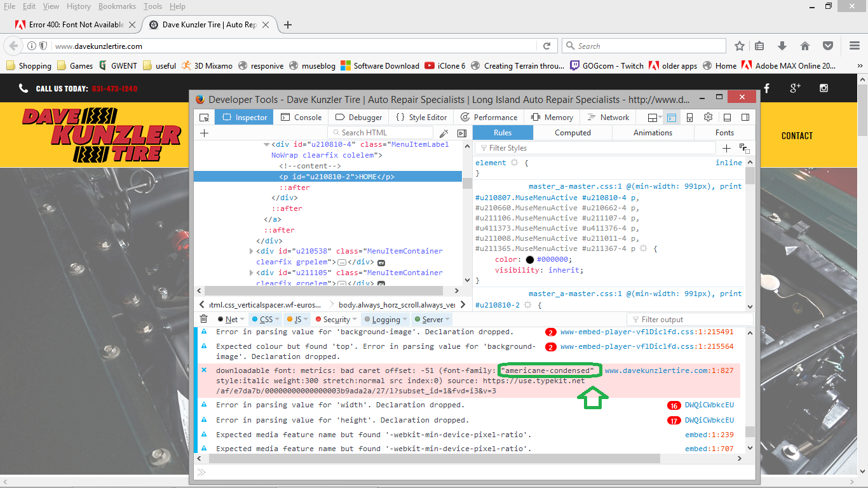This screenshot has width=868, height=488.
Task: Collapse the div u210810-4 node
Action: coord(266,144)
